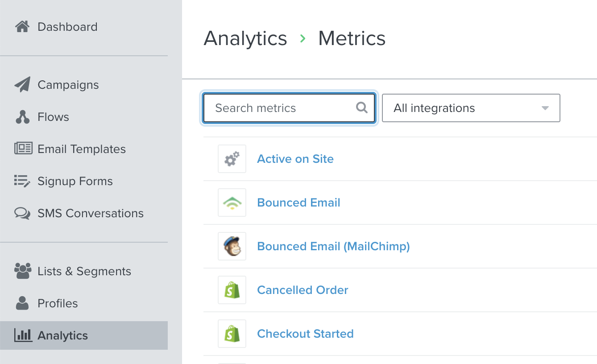Open Flows in the sidebar
Viewport: 597px width, 364px height.
(x=53, y=117)
